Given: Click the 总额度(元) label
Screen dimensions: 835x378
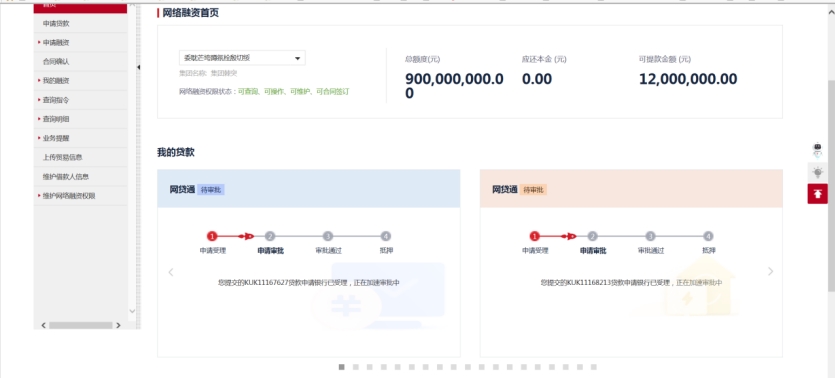Looking at the screenshot, I should 422,59.
